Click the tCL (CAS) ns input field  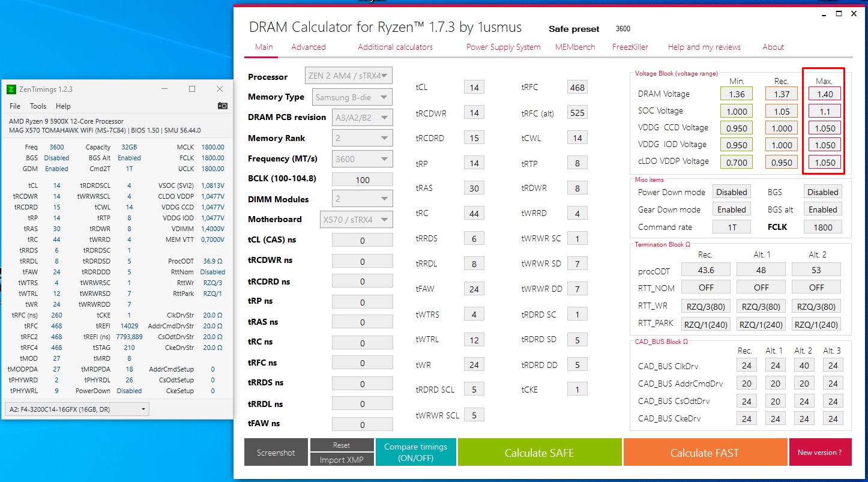click(363, 240)
